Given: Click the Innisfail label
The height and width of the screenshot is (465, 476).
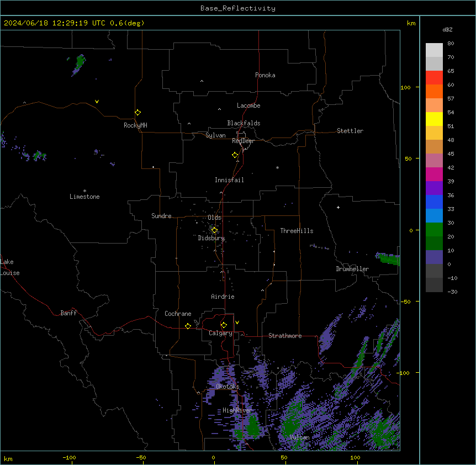Looking at the screenshot, I should [x=229, y=180].
